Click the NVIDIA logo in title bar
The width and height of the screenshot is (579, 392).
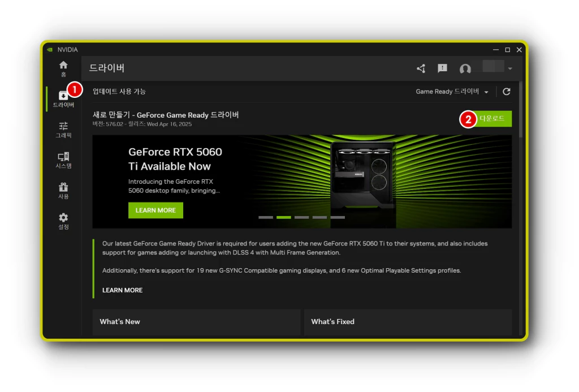tap(50, 50)
